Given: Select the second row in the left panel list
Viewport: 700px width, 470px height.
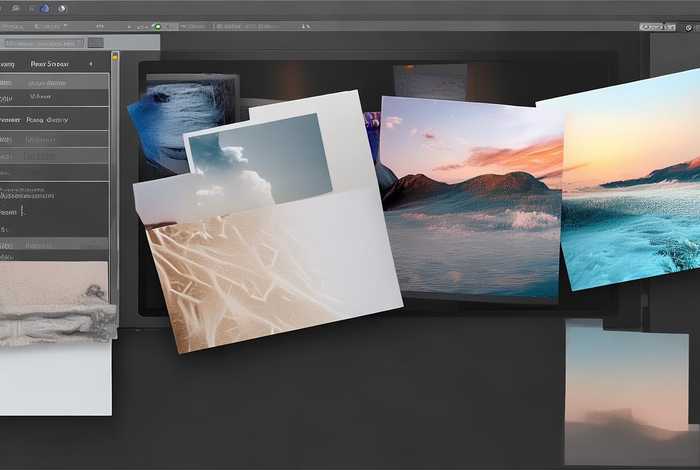Looking at the screenshot, I should tap(54, 98).
